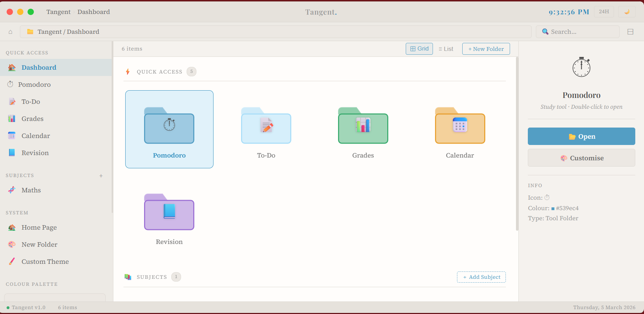Click the Calendar icon in sidebar
The height and width of the screenshot is (314, 644).
[x=12, y=136]
